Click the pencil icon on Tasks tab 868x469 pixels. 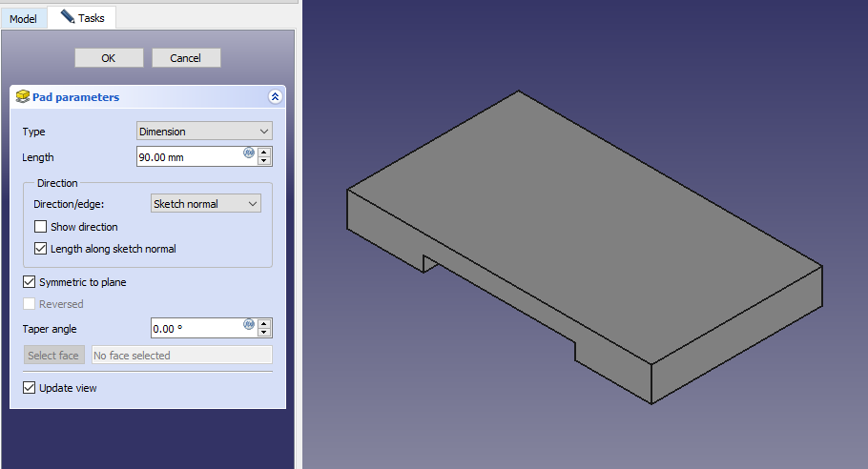coord(67,17)
